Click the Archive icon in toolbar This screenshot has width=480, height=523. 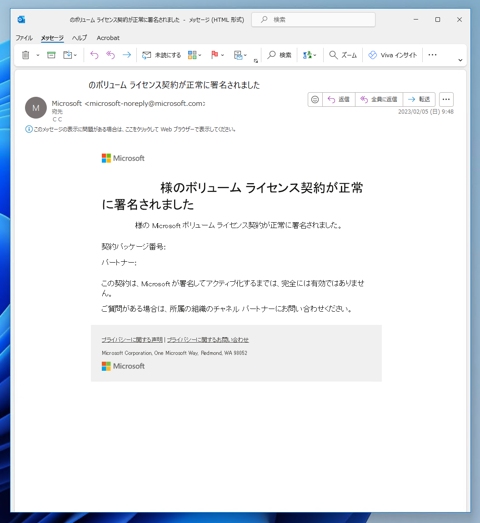coord(51,55)
